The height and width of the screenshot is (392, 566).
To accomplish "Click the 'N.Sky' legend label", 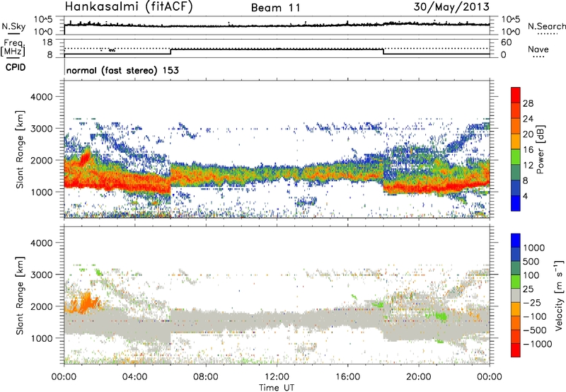I will pos(13,26).
